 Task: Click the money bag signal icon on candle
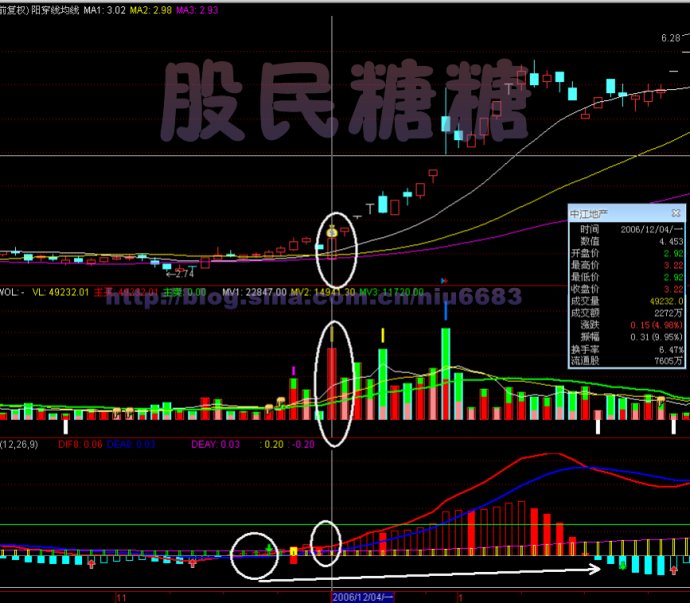pos(332,231)
